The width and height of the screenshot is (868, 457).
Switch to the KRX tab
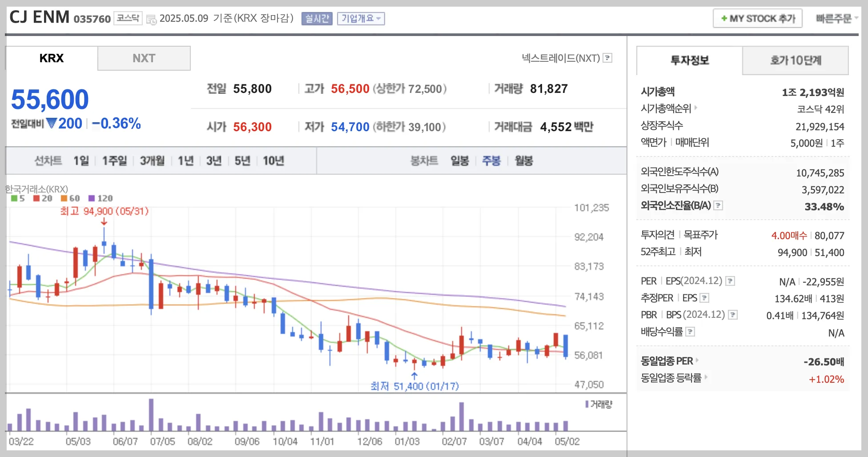tap(52, 58)
